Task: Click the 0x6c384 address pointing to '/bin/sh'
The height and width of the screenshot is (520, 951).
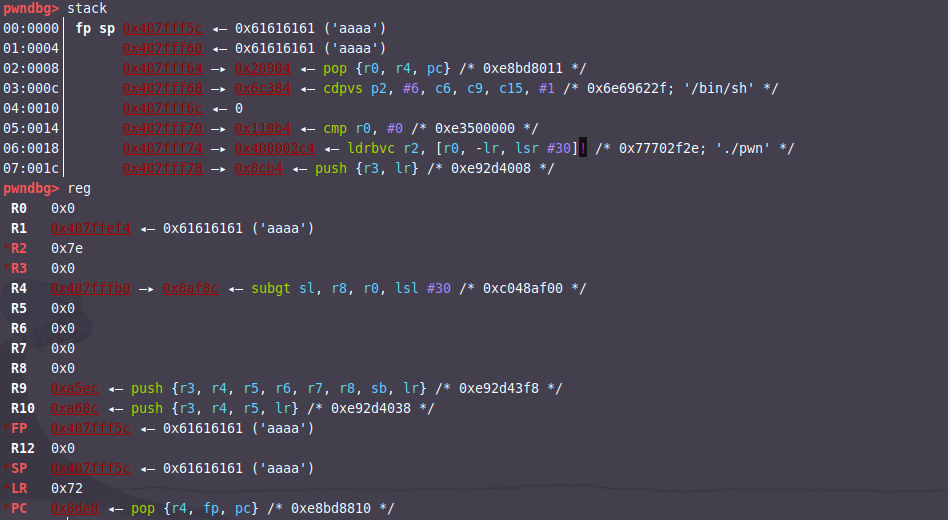Action: tap(263, 89)
